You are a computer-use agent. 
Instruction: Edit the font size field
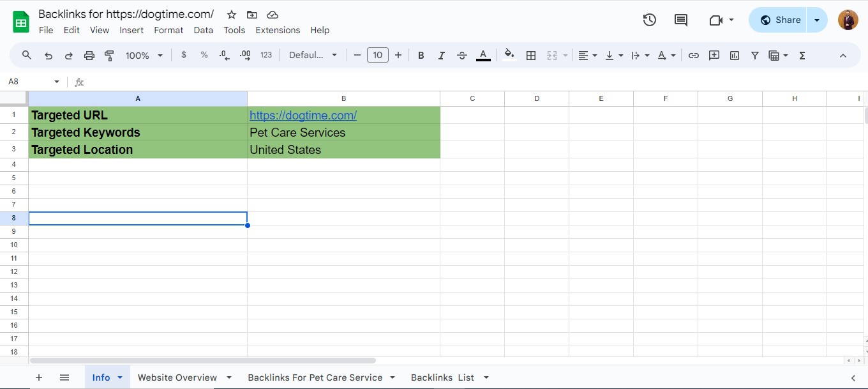pyautogui.click(x=378, y=56)
